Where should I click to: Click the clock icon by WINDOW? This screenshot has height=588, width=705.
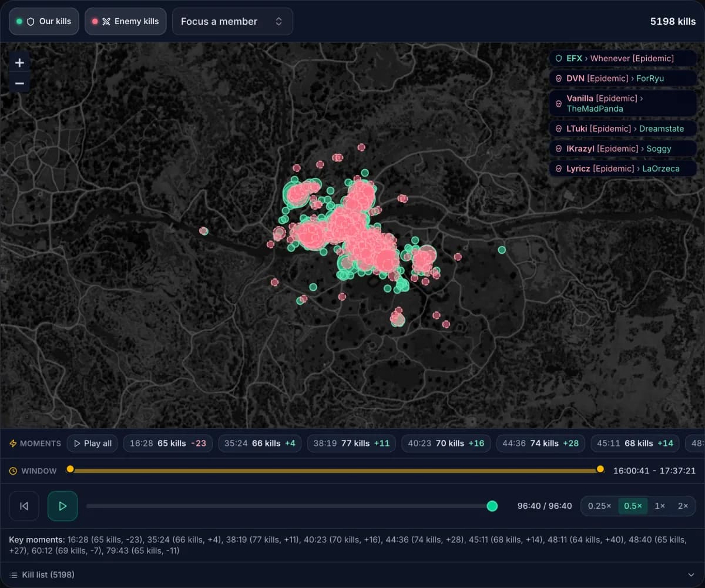(x=13, y=471)
